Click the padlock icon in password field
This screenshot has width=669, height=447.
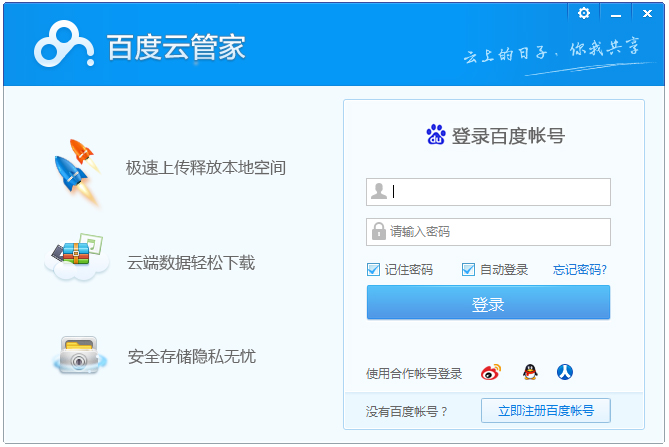tap(379, 231)
